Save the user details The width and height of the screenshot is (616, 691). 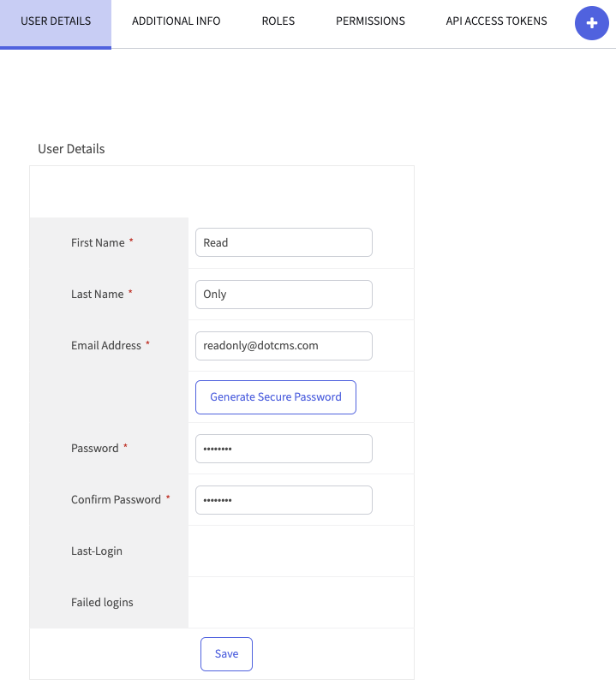click(226, 653)
